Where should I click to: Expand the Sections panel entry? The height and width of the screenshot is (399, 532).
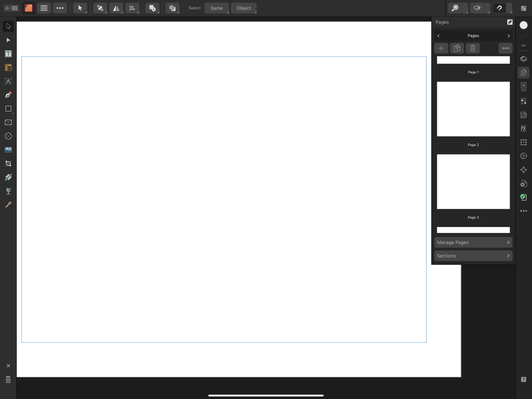[x=473, y=256]
